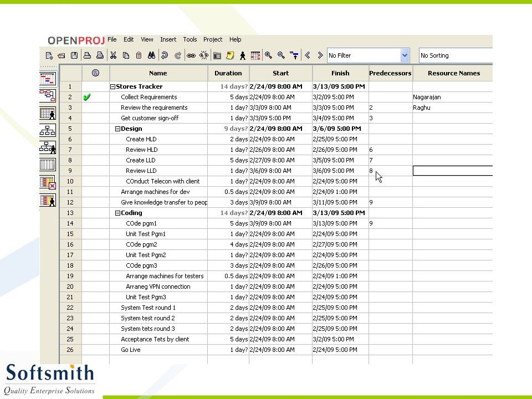Click the Predecessors column header
Image resolution: width=532 pixels, height=399 pixels.
[x=391, y=73]
